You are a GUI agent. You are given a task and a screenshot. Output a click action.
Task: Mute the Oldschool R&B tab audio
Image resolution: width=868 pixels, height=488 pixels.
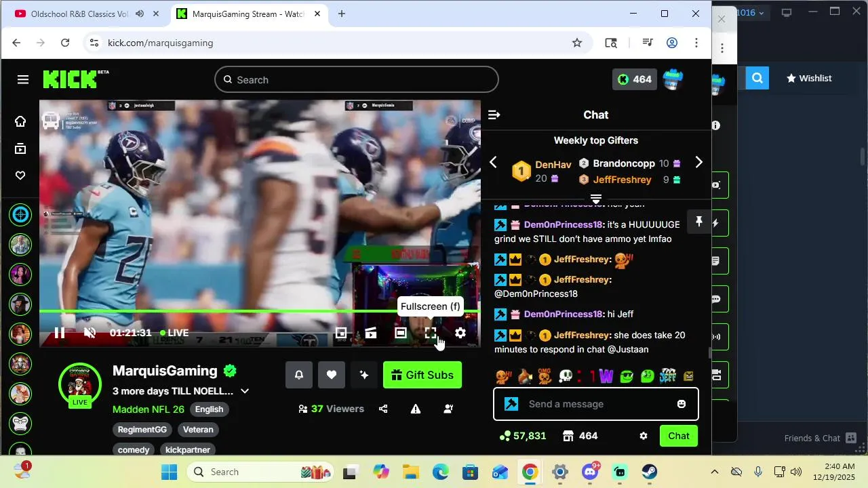140,14
